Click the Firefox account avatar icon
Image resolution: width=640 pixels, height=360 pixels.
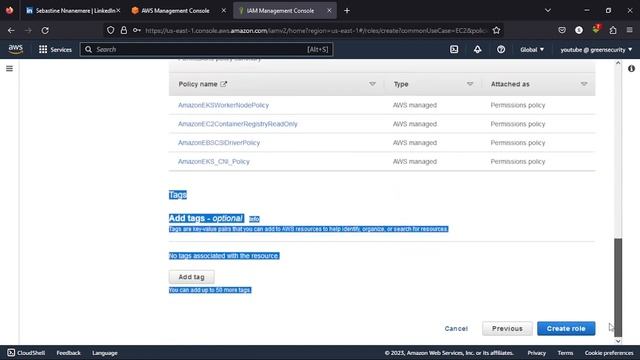click(579, 30)
